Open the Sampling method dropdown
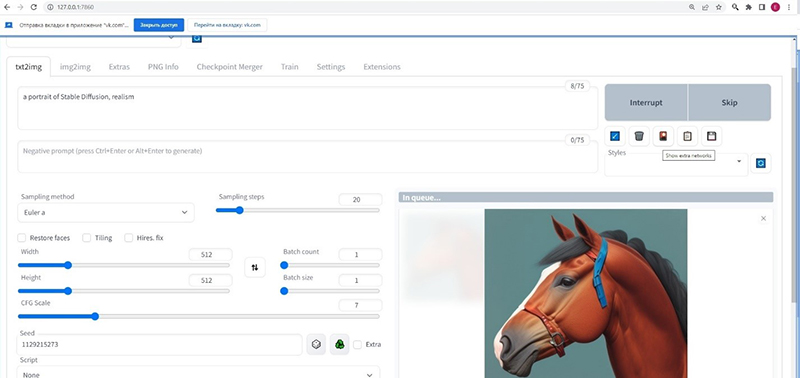The height and width of the screenshot is (378, 800). coord(106,212)
